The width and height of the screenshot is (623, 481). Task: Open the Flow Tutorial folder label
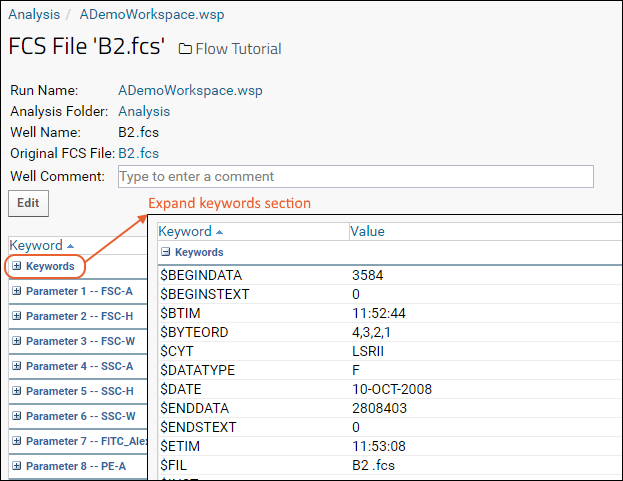(x=238, y=49)
